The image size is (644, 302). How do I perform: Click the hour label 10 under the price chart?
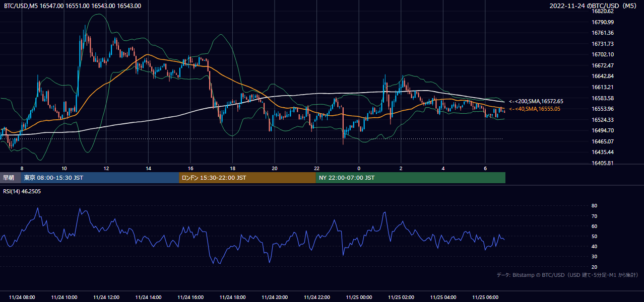[x=64, y=168]
